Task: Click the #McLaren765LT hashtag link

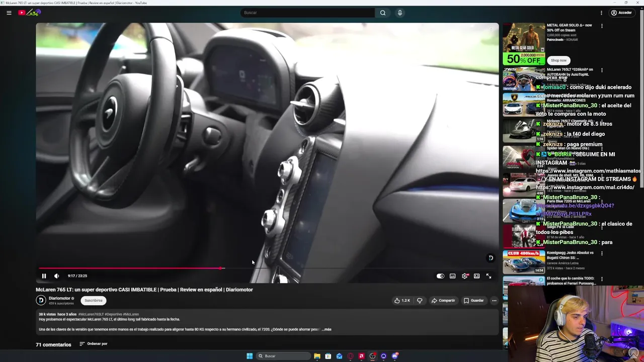Action: [x=91, y=314]
